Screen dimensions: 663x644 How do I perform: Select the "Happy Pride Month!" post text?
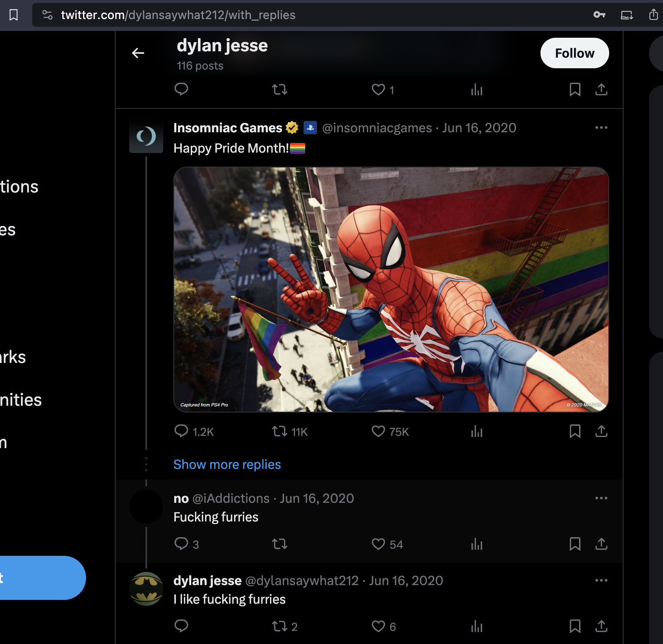[231, 148]
